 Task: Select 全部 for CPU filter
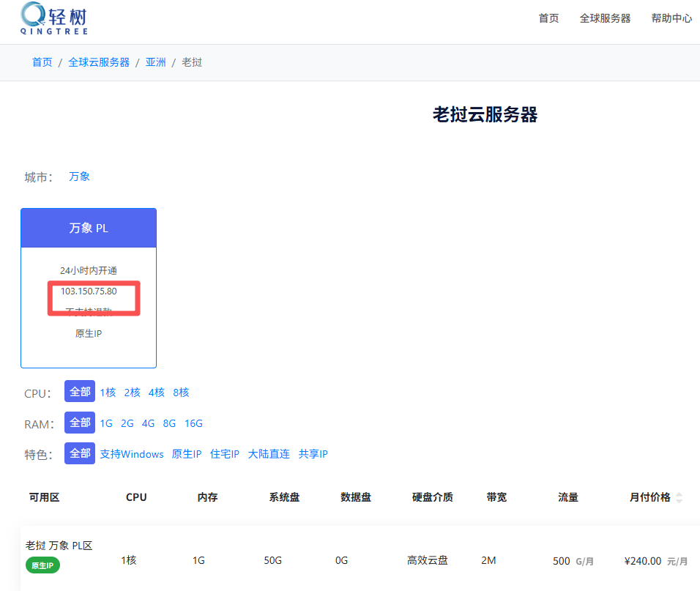click(80, 392)
